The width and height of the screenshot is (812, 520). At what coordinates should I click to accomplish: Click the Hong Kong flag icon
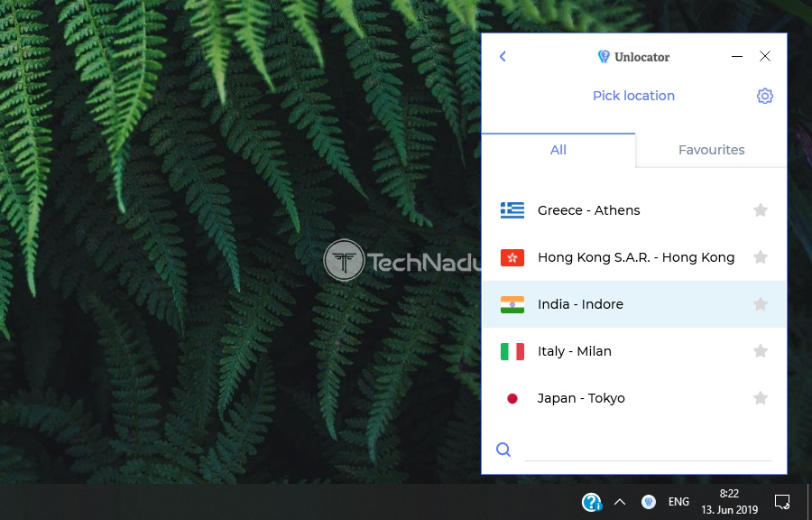(512, 257)
